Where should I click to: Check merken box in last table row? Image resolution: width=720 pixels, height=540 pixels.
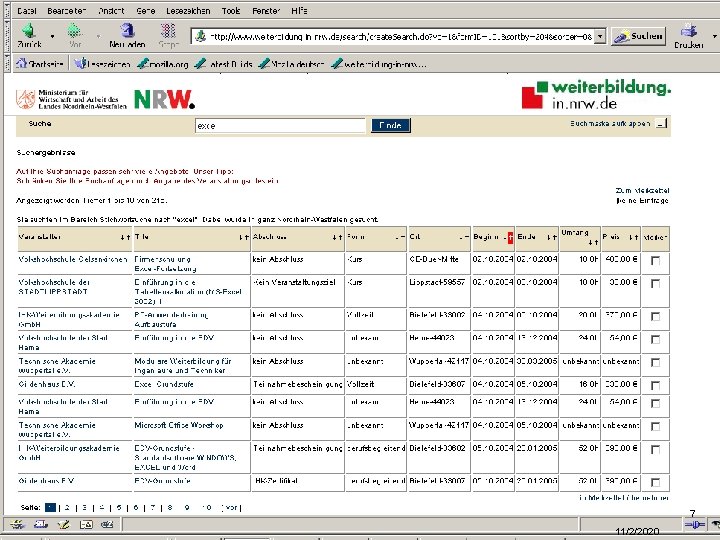coord(655,482)
